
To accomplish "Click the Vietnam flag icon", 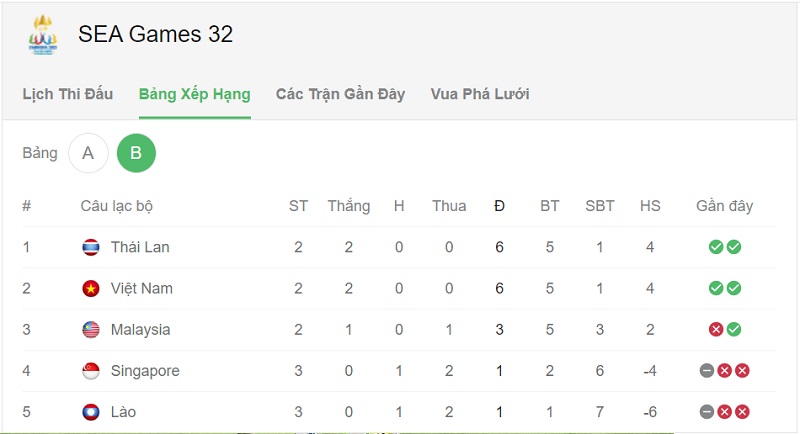I will [91, 289].
